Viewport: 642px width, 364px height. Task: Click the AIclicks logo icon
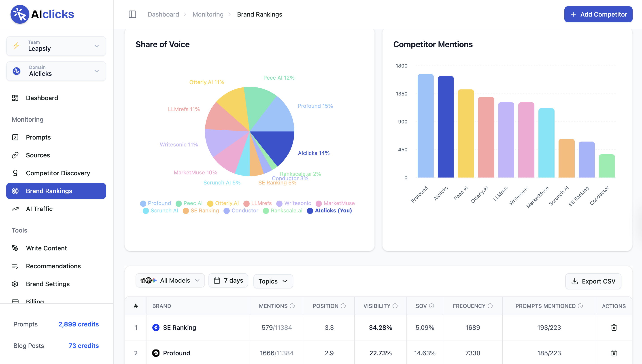point(20,14)
